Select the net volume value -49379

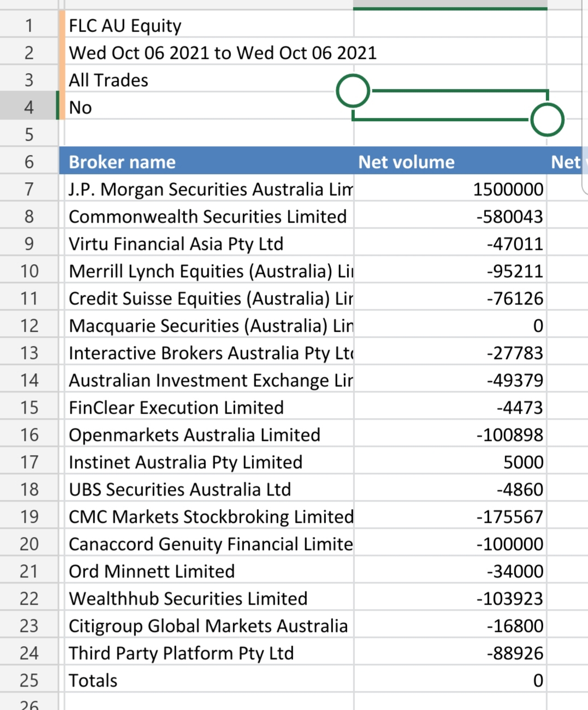tap(450, 380)
